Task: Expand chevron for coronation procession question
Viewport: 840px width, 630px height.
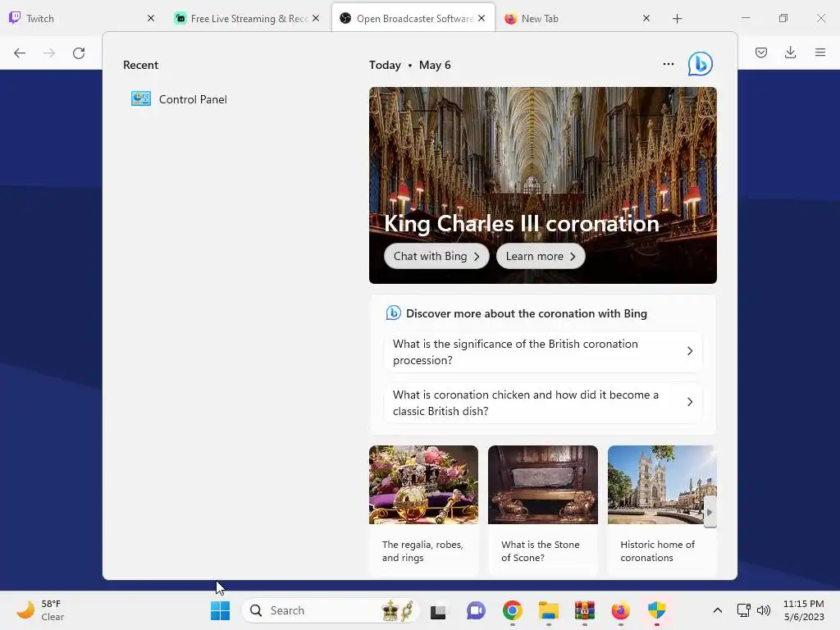Action: point(690,351)
